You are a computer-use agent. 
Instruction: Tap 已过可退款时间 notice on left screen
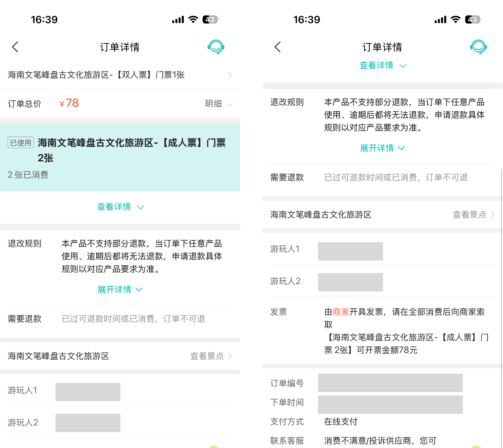133,319
